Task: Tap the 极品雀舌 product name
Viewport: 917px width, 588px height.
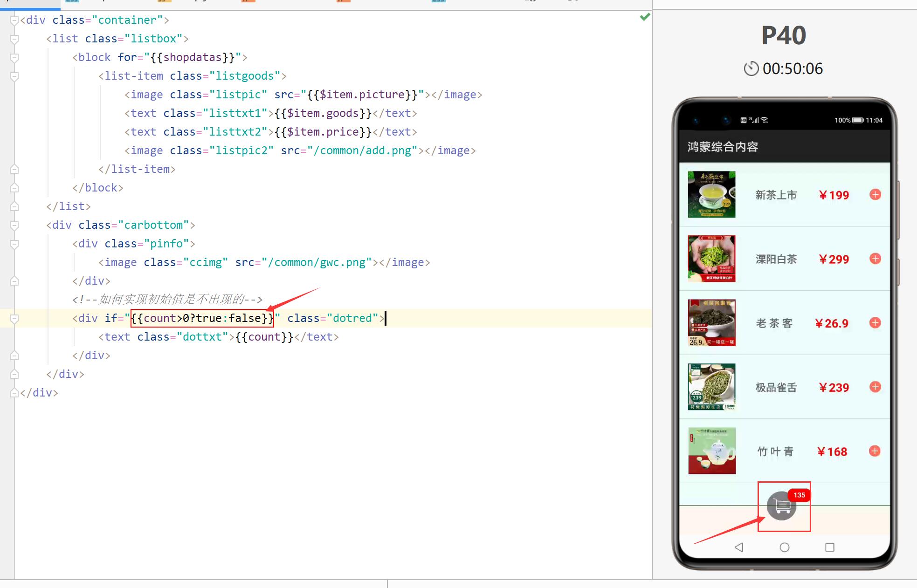Action: (x=776, y=387)
